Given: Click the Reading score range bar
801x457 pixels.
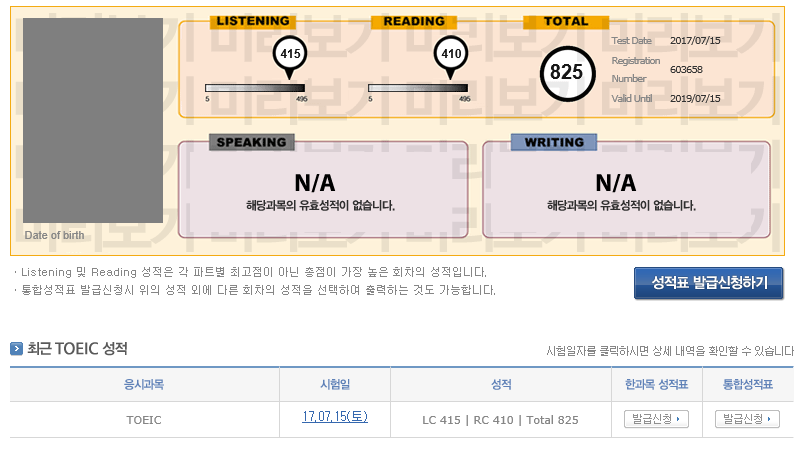Looking at the screenshot, I should click(418, 88).
